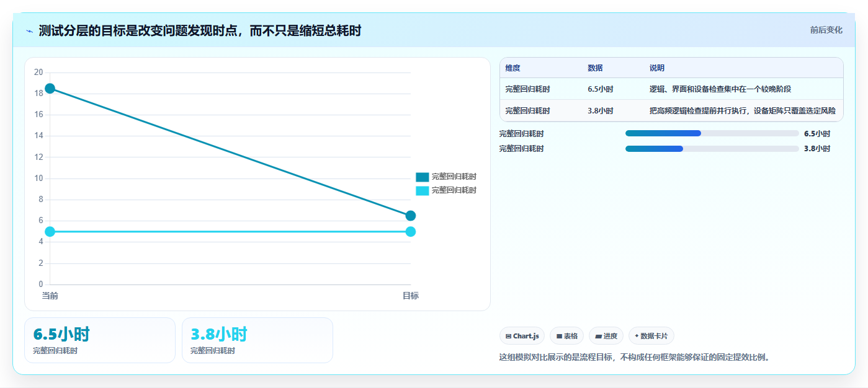Click the 进度 chip
Image resolution: width=868 pixels, height=388 pixels.
(606, 336)
